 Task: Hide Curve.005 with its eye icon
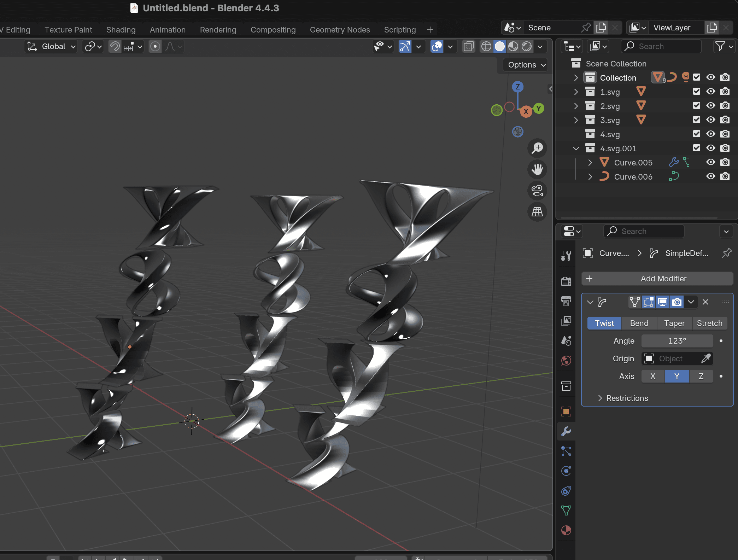pyautogui.click(x=710, y=162)
